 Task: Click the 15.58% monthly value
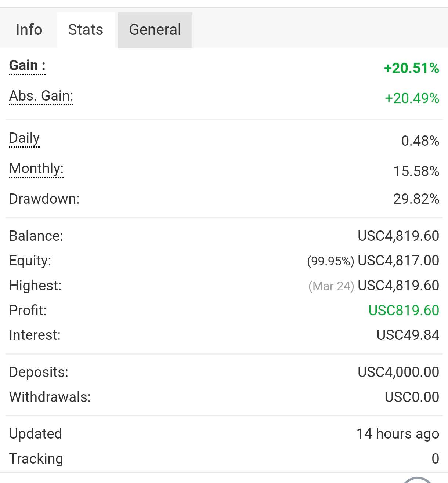(416, 171)
